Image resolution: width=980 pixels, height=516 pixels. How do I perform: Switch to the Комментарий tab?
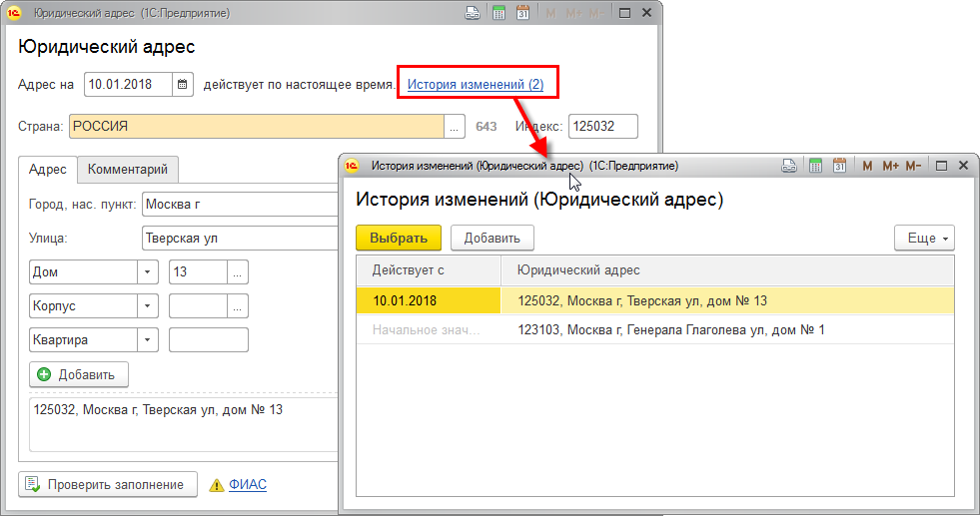click(129, 170)
